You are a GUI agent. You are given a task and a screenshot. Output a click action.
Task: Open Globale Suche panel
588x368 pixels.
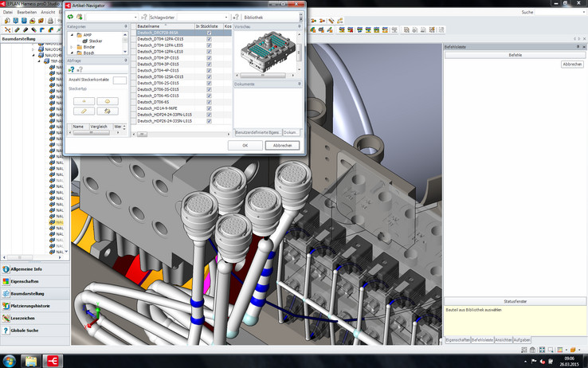click(x=35, y=331)
